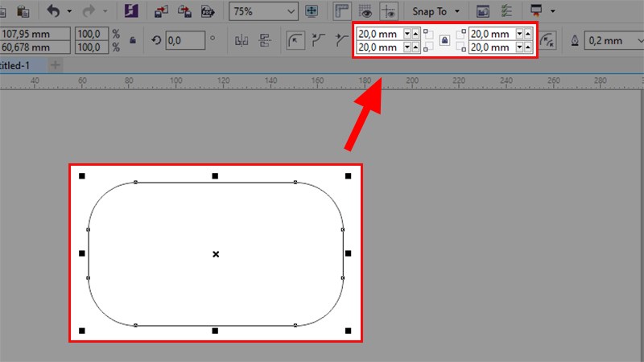Viewport: 644px width, 362px height.
Task: Click the rotation angle input field
Action: [x=185, y=40]
